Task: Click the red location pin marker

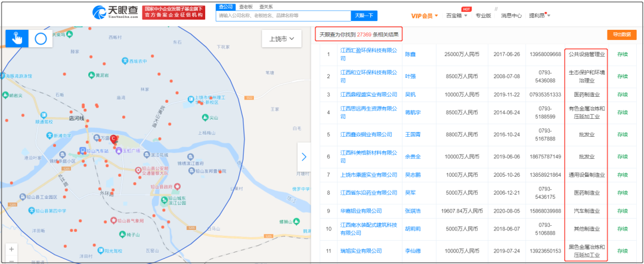Action: pos(114,139)
